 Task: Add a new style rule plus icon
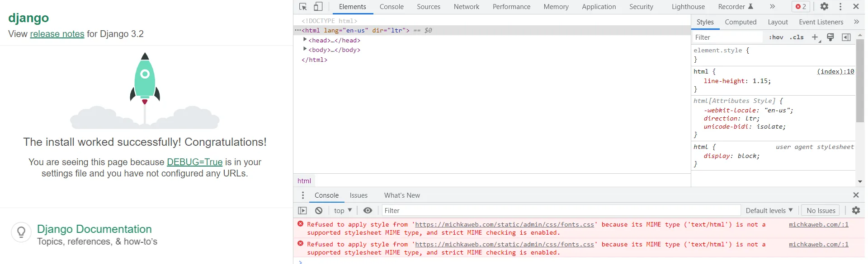click(815, 37)
